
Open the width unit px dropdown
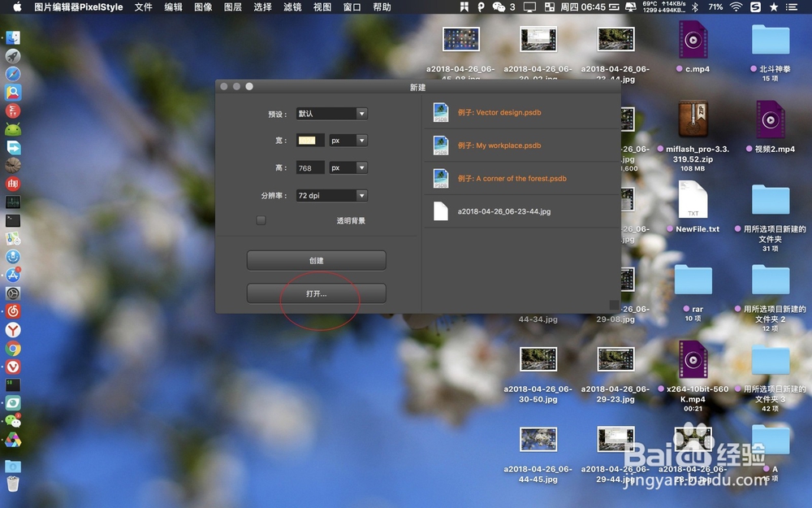[x=348, y=140]
